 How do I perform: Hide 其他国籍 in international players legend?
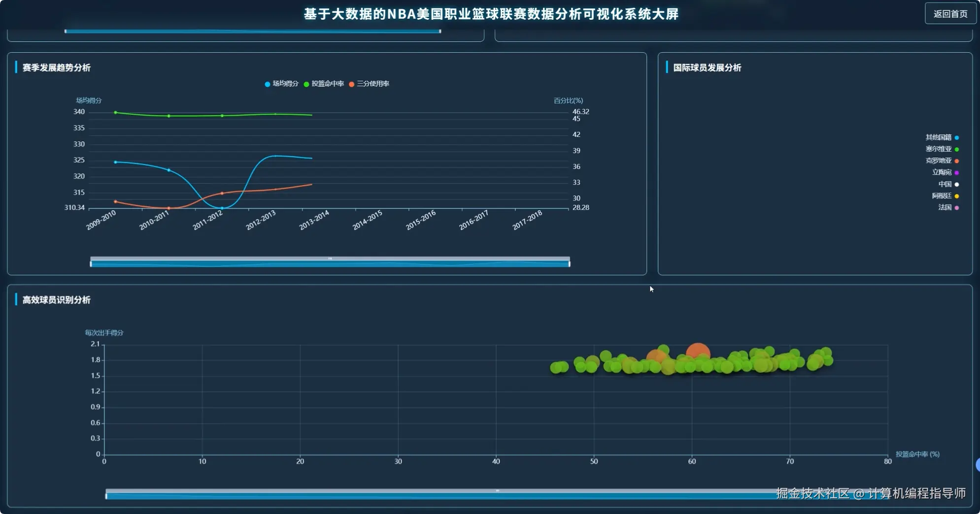click(942, 137)
